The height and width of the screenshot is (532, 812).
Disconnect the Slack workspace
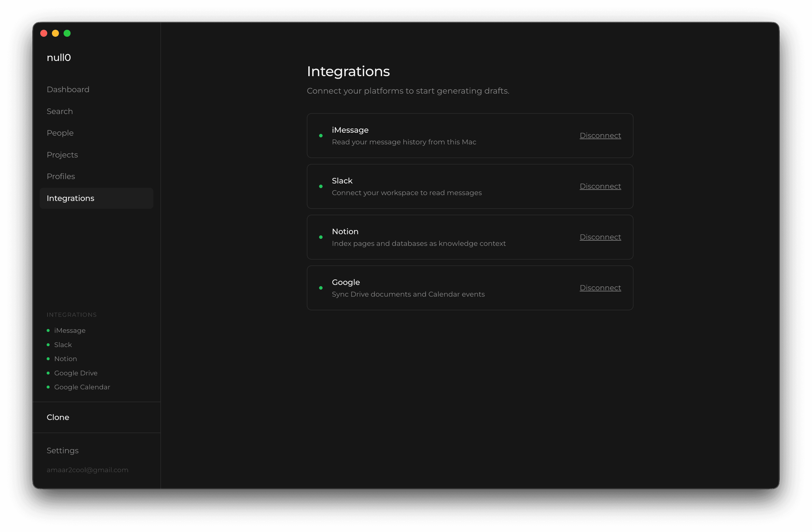pyautogui.click(x=600, y=186)
